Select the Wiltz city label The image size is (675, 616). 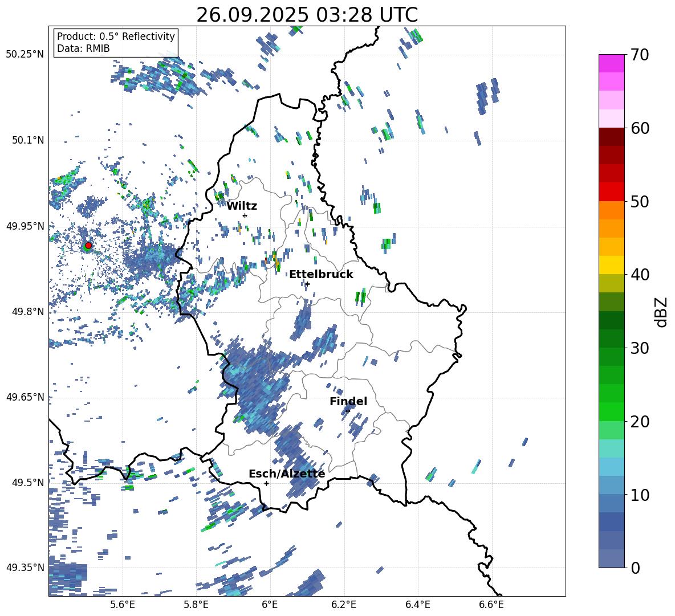point(242,206)
